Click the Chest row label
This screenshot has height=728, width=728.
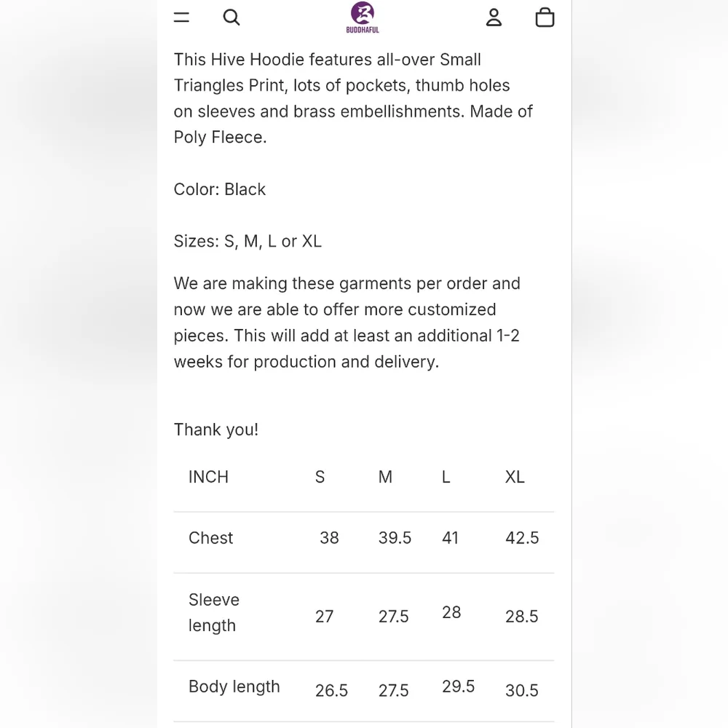211,538
